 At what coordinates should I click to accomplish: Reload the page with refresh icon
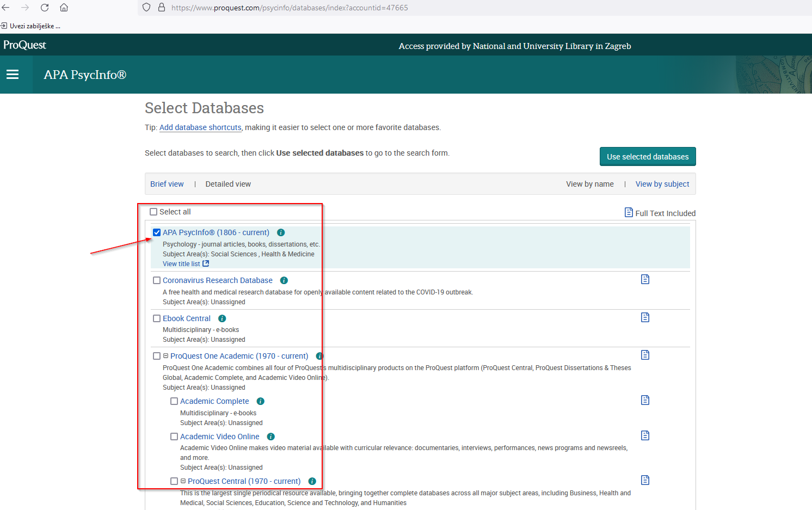[x=45, y=8]
